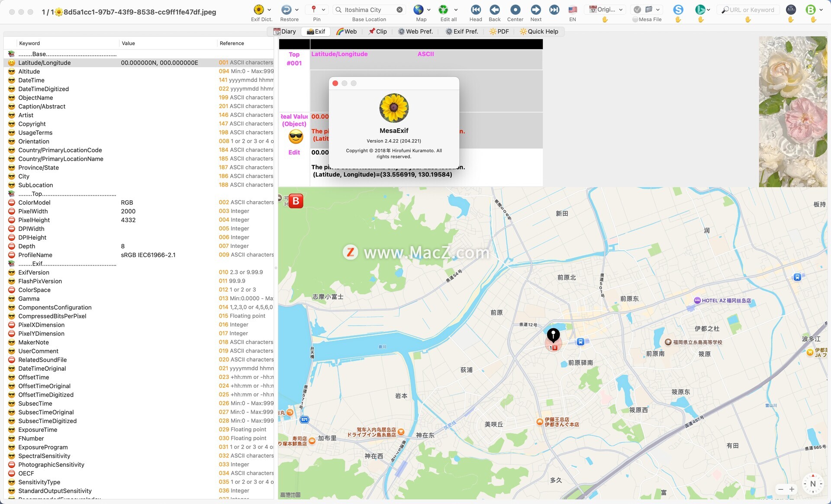Open the Exif Dict. sunflower icon
This screenshot has height=504, width=831.
258,10
